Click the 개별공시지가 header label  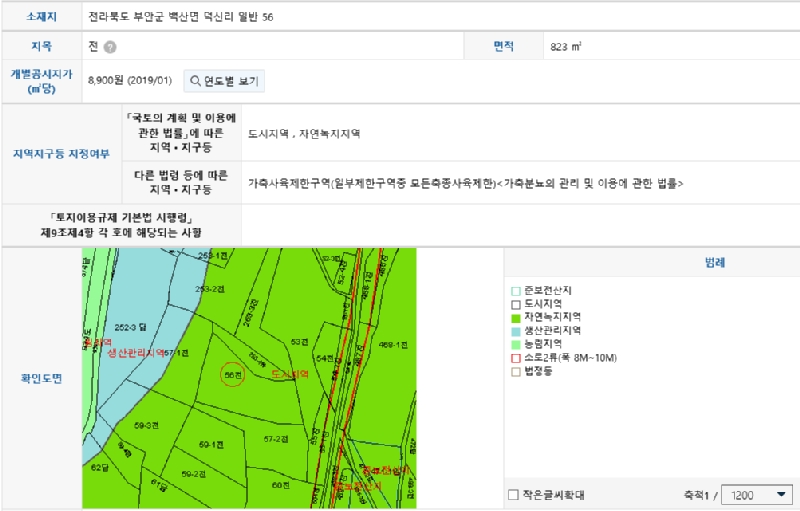coord(42,82)
